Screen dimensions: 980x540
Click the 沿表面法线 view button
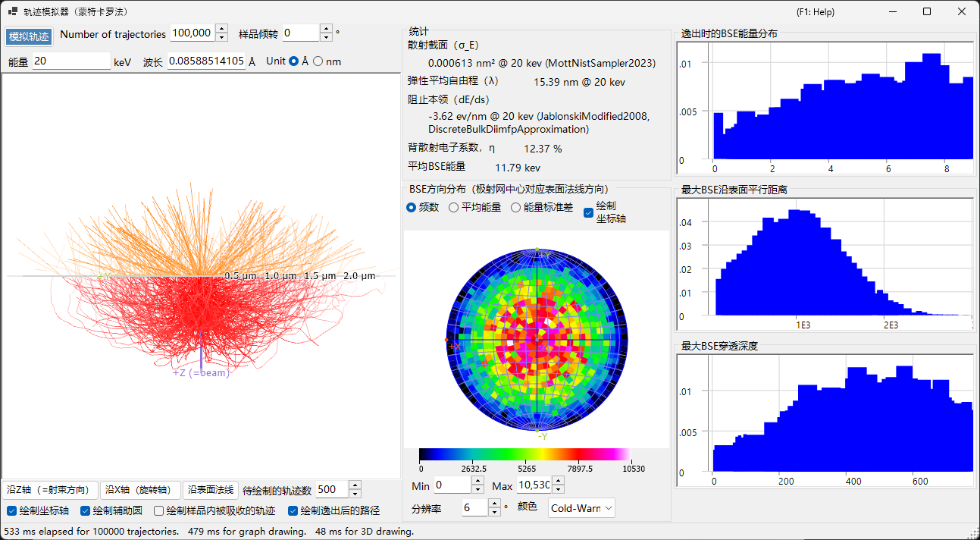click(x=211, y=490)
